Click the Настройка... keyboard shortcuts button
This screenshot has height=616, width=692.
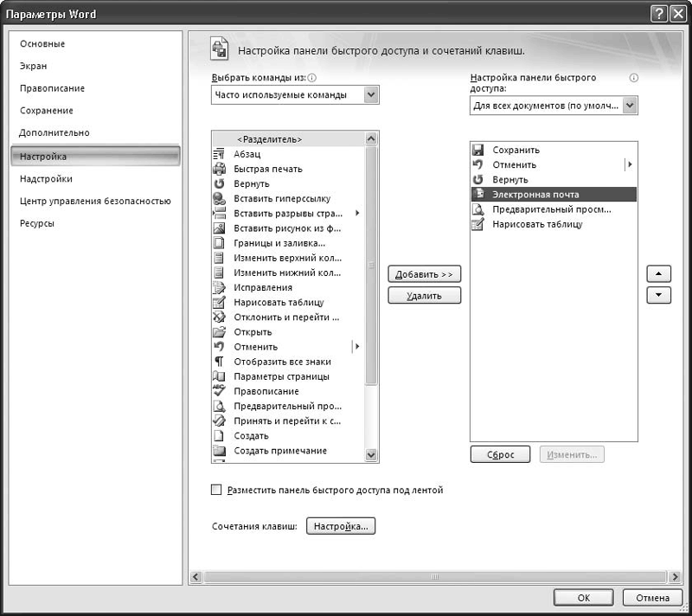point(341,526)
